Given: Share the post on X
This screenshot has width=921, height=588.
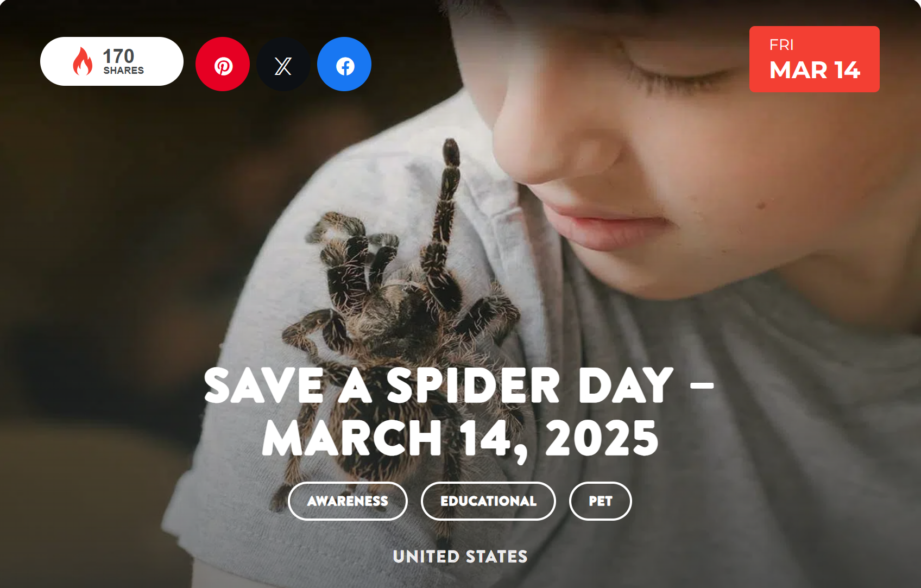Looking at the screenshot, I should [283, 64].
